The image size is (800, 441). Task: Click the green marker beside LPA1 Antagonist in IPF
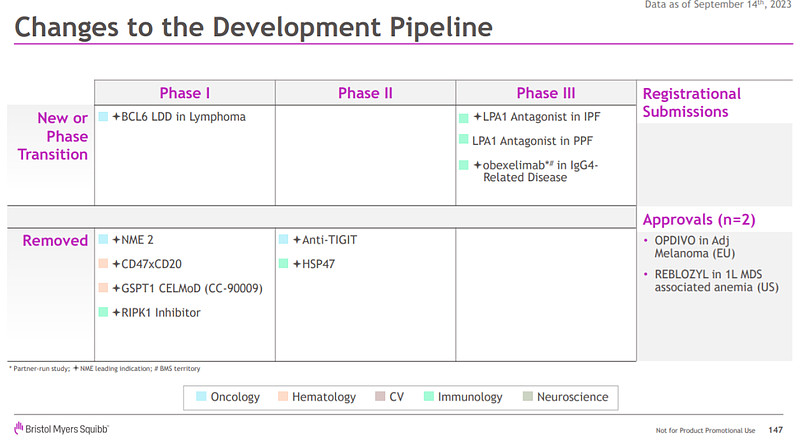click(464, 117)
